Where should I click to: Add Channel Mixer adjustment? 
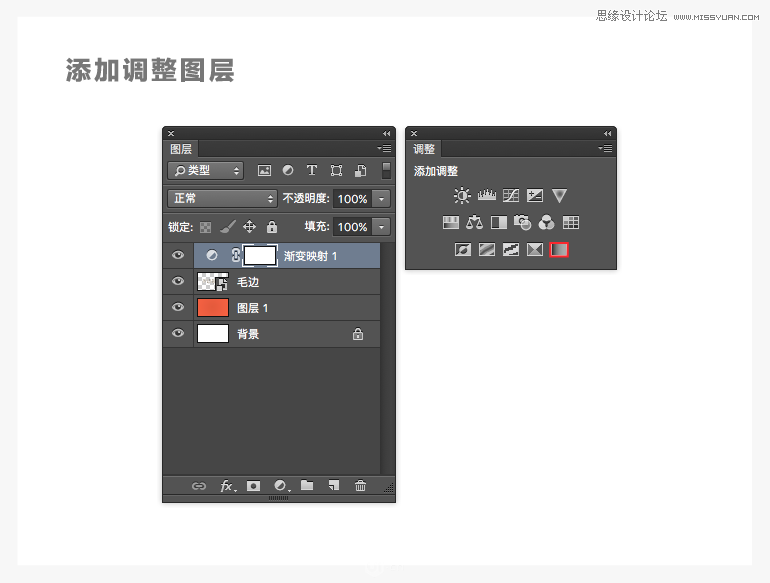(547, 222)
